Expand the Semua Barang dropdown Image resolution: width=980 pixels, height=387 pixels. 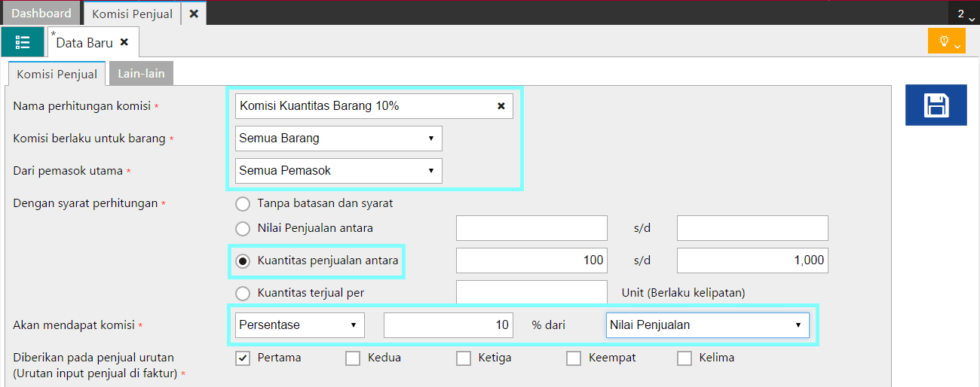338,139
